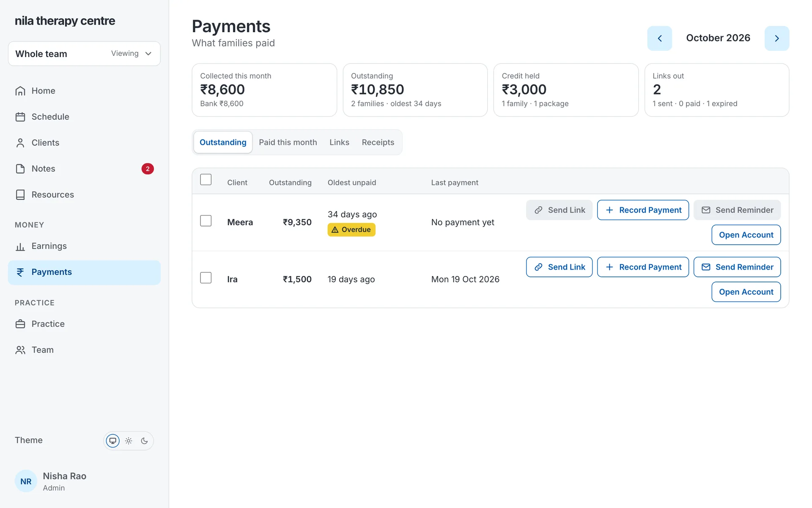Send payment link to Ira
Viewport: 812px width, 508px height.
559,267
